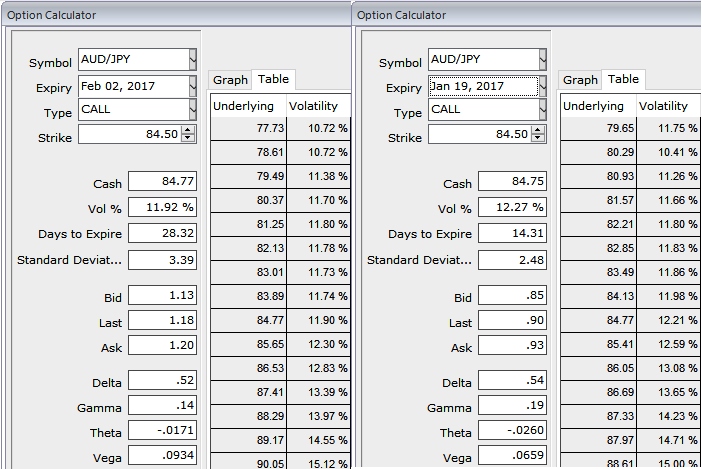Select volatility 13.65 % cell in right table
Screen dimensions: 702x469
(668, 392)
